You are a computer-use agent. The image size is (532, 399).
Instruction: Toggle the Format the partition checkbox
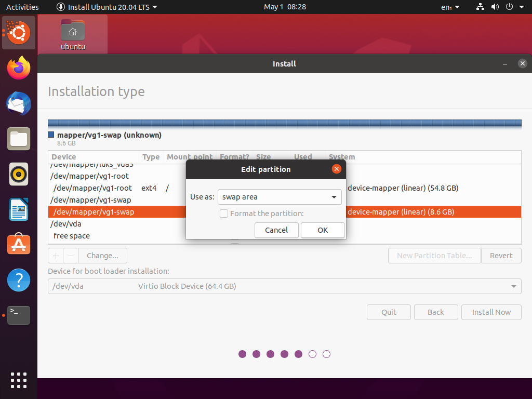click(x=224, y=214)
